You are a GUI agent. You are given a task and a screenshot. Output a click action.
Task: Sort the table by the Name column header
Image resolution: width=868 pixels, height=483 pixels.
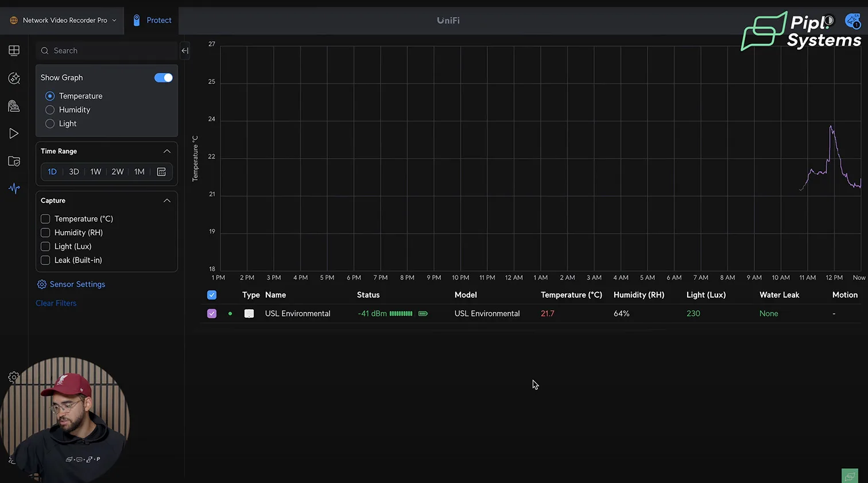point(276,295)
